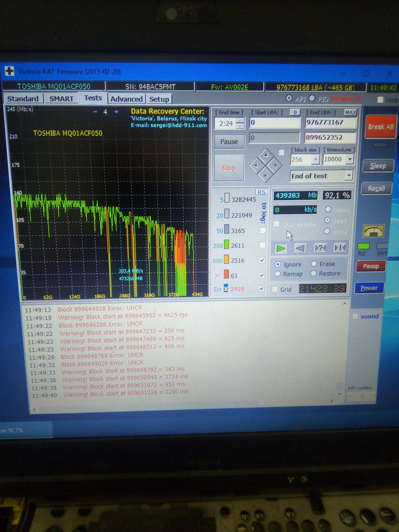
Task: Toggle the 200 ms log checkbox
Action: point(262,245)
